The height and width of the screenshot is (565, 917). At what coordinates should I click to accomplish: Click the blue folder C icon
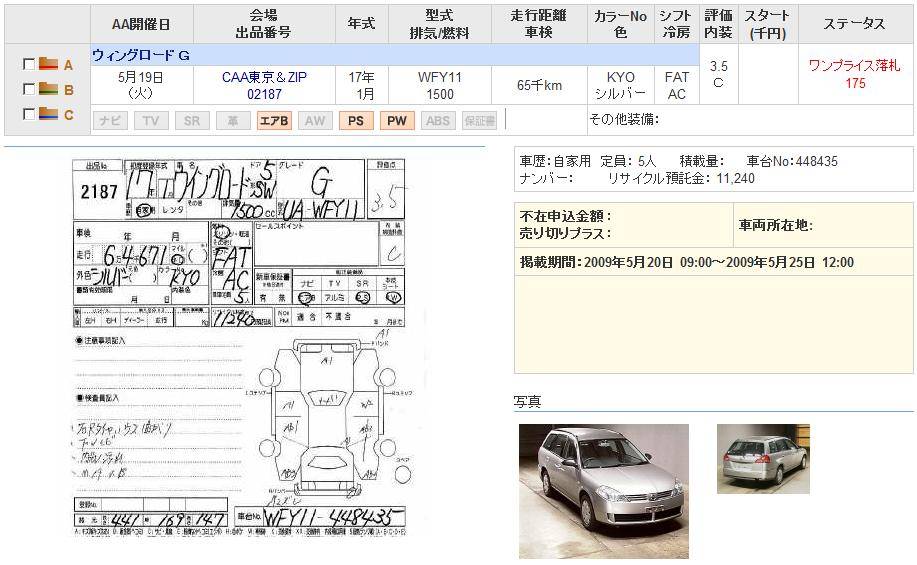(x=49, y=113)
